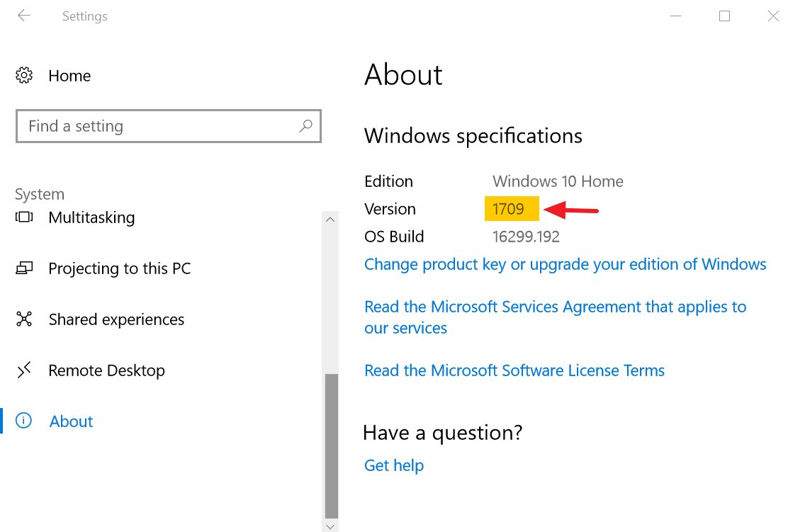Image resolution: width=793 pixels, height=532 pixels.
Task: Select Projecting to this PC
Action: (119, 268)
